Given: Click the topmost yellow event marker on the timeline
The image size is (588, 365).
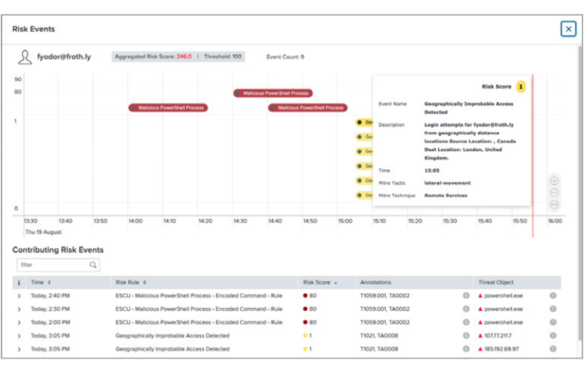Looking at the screenshot, I should [x=364, y=122].
